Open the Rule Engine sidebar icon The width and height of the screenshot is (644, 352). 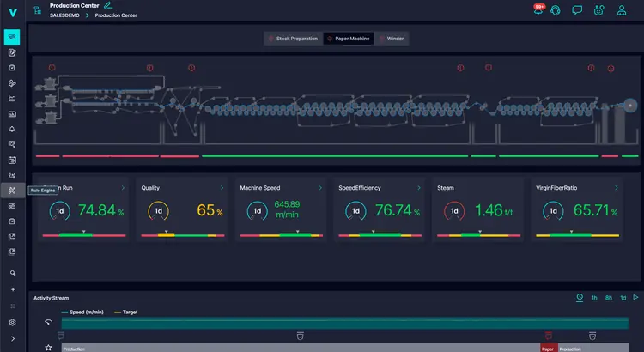[x=12, y=191]
